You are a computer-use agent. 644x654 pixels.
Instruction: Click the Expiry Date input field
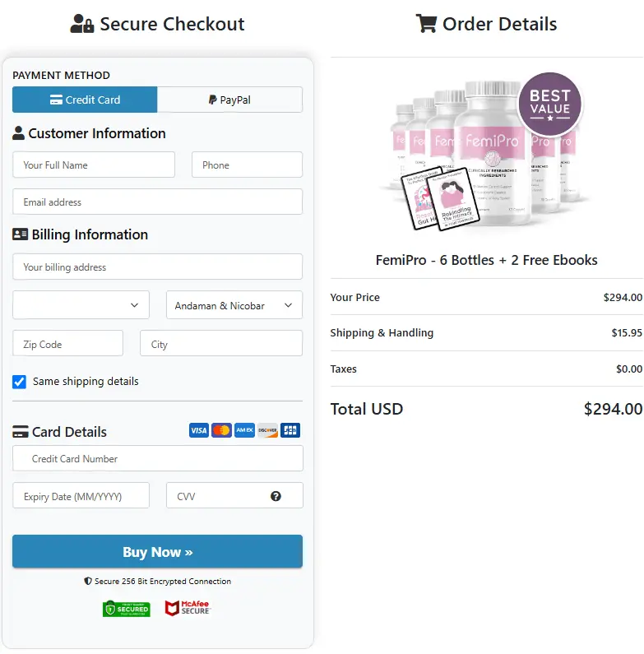click(81, 496)
